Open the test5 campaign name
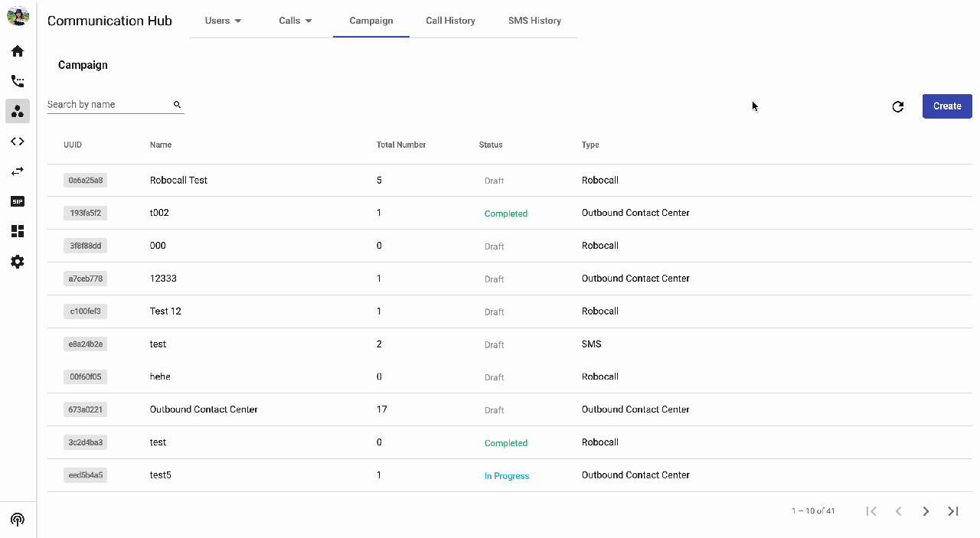 point(161,475)
